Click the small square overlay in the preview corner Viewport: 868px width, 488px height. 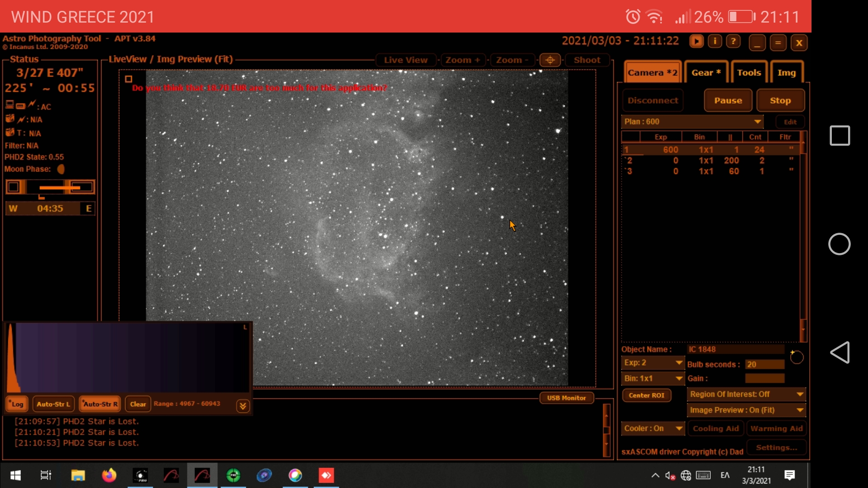(128, 79)
